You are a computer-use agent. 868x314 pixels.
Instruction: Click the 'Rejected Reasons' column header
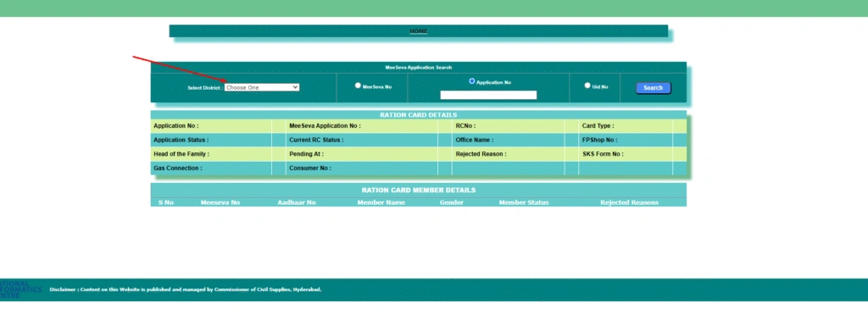[x=630, y=203]
